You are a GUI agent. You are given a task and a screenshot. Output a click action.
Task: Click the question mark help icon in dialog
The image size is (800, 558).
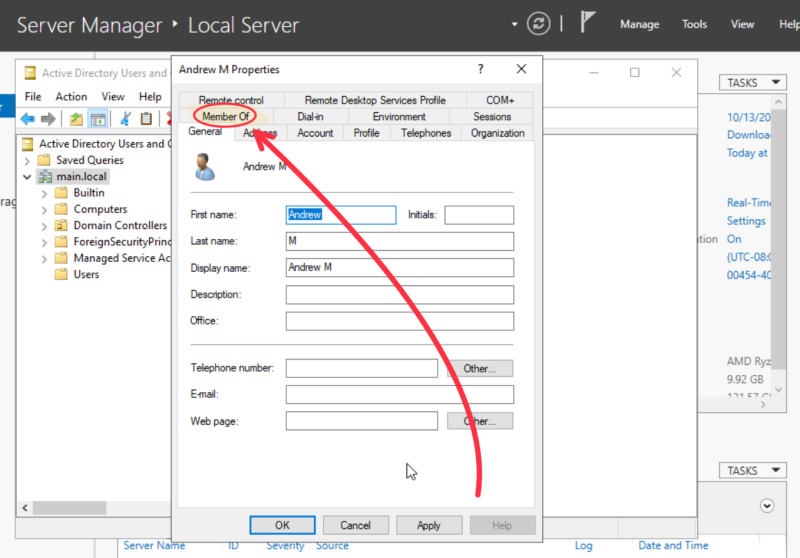[481, 70]
